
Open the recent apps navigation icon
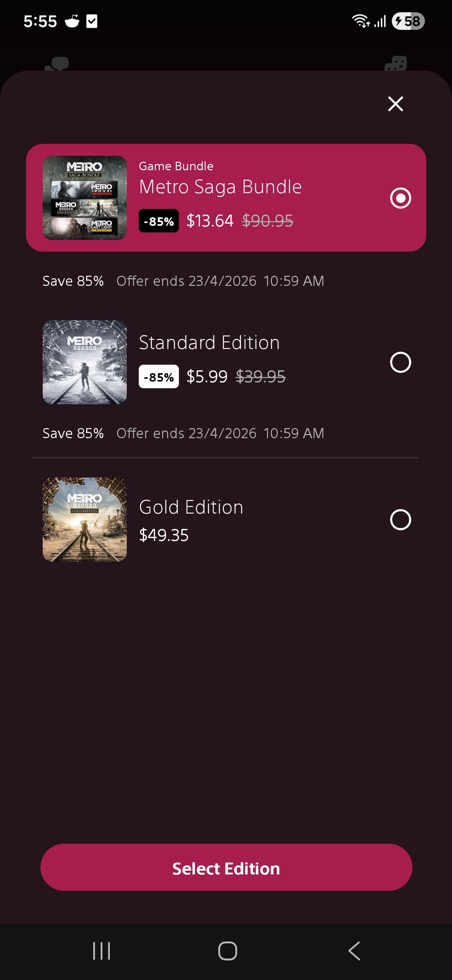coord(101,951)
